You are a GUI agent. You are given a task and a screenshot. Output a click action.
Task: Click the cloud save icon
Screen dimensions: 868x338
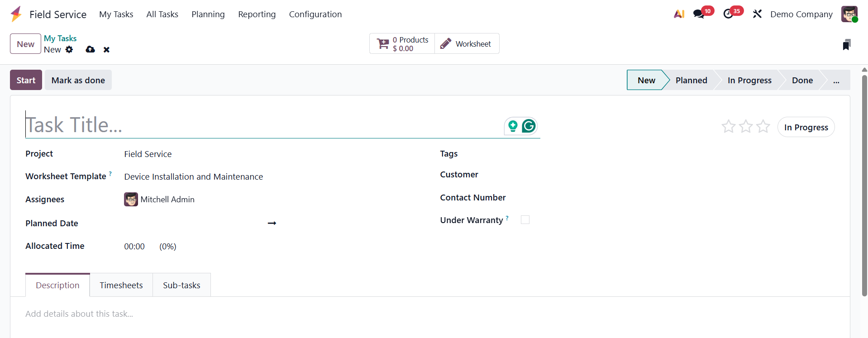tap(90, 49)
